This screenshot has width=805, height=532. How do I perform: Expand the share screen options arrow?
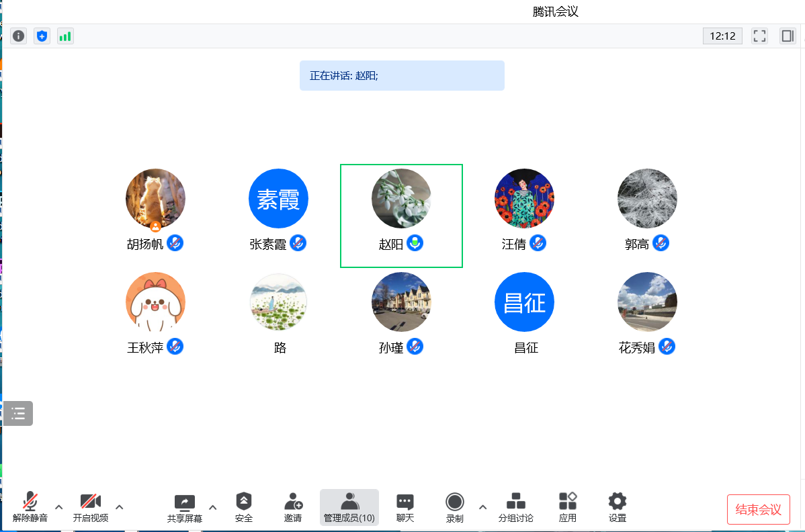coord(213,507)
